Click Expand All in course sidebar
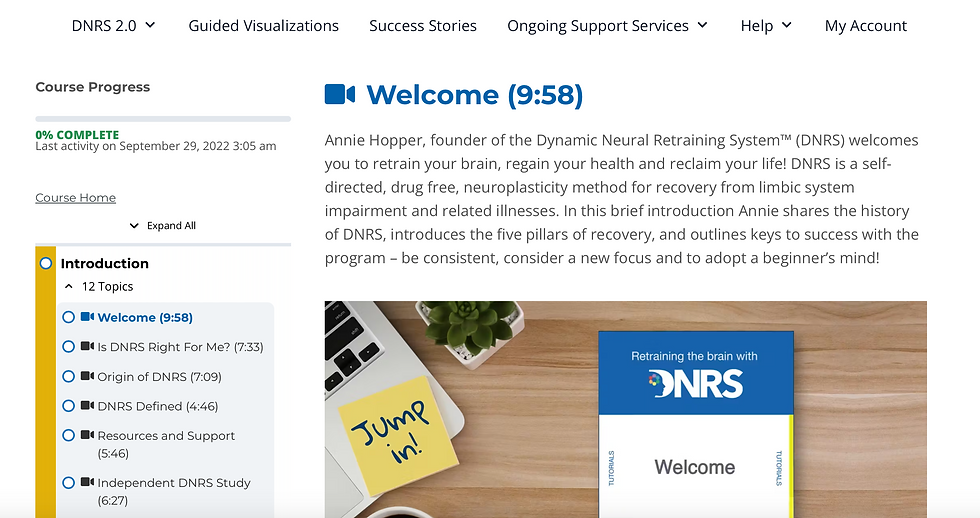Image resolution: width=980 pixels, height=518 pixels. tap(162, 226)
